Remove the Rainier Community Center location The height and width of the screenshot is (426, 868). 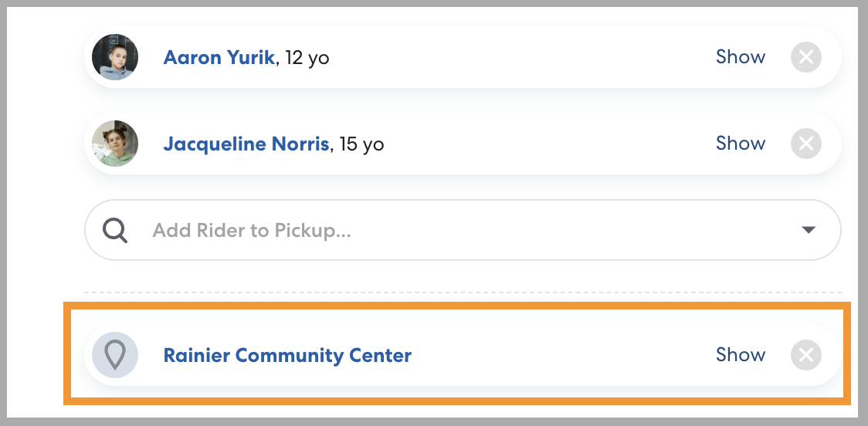805,355
